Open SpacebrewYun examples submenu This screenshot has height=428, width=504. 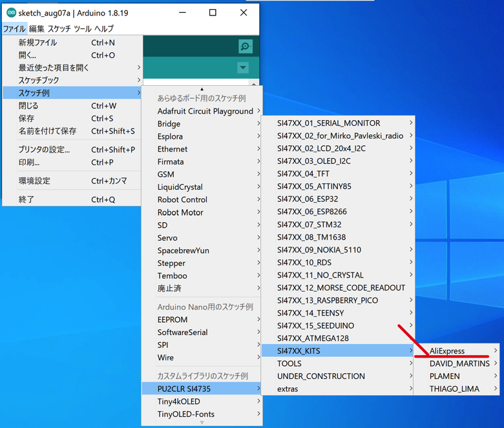(x=202, y=250)
